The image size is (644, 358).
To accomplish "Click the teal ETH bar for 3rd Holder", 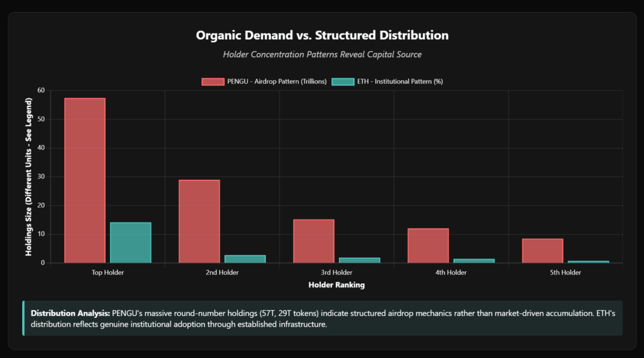I will pyautogui.click(x=359, y=260).
